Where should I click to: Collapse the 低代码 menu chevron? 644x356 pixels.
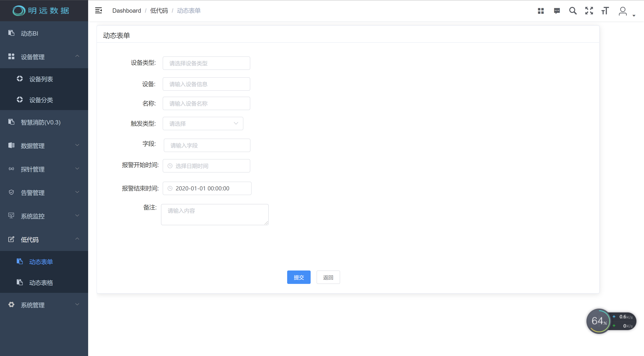pyautogui.click(x=77, y=239)
